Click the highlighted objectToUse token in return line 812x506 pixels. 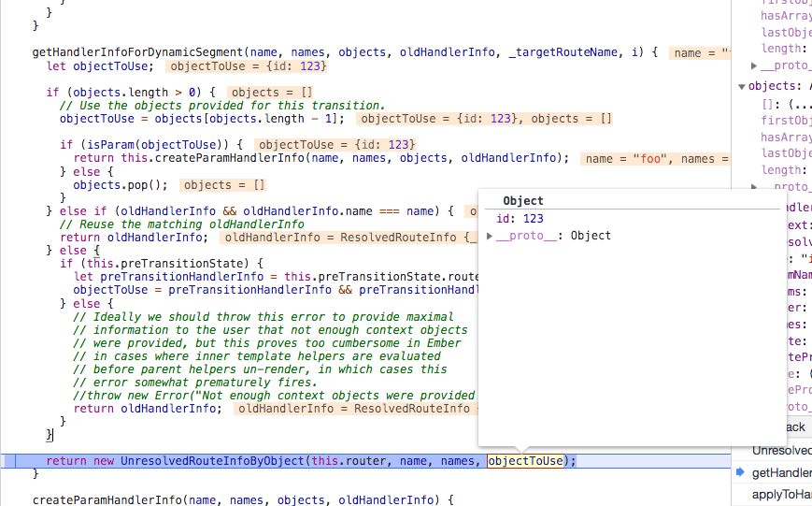coord(525,461)
